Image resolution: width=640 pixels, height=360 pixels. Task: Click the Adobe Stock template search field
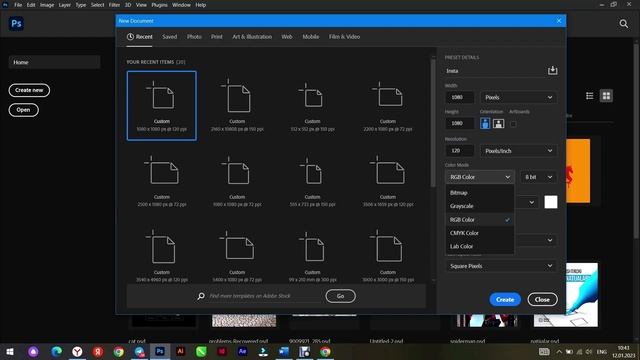click(264, 296)
